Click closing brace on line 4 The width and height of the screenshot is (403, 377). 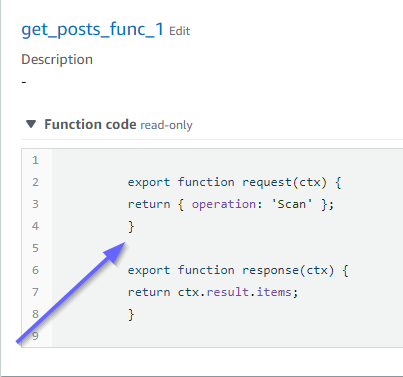pos(131,227)
